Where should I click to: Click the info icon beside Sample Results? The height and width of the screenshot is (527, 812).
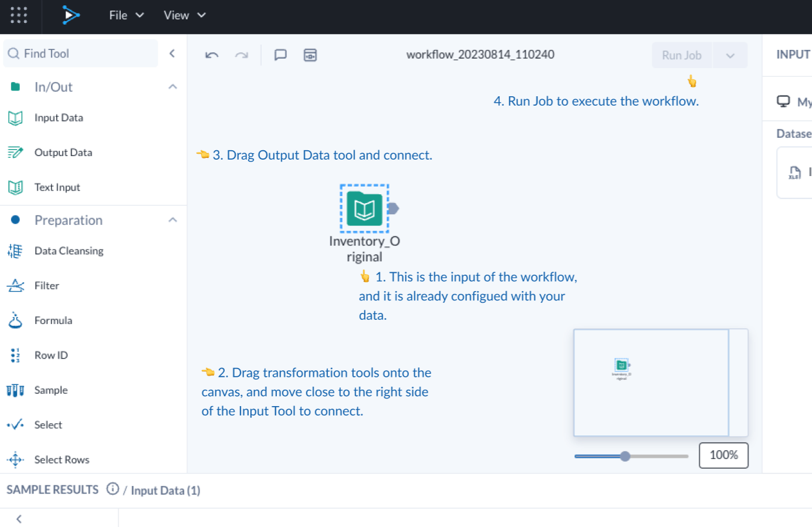click(x=113, y=489)
